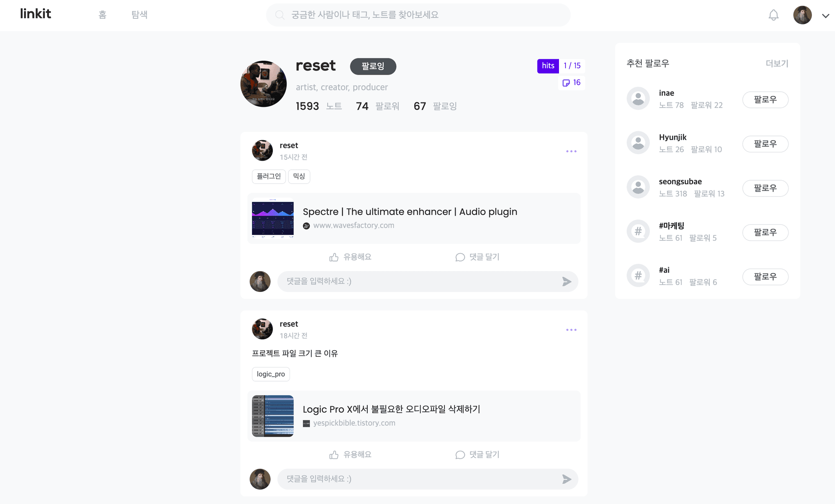Open the notifications bell
The width and height of the screenshot is (835, 504).
pyautogui.click(x=773, y=15)
